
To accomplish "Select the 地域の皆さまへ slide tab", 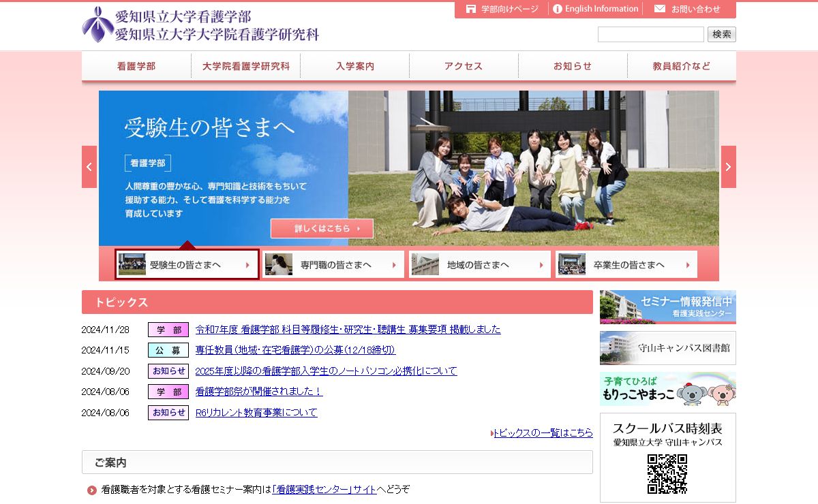I will click(x=480, y=264).
